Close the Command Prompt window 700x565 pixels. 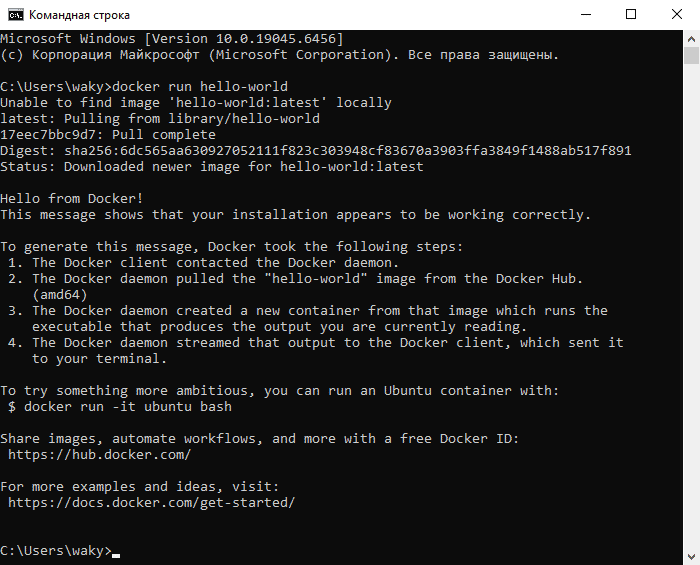click(x=677, y=14)
